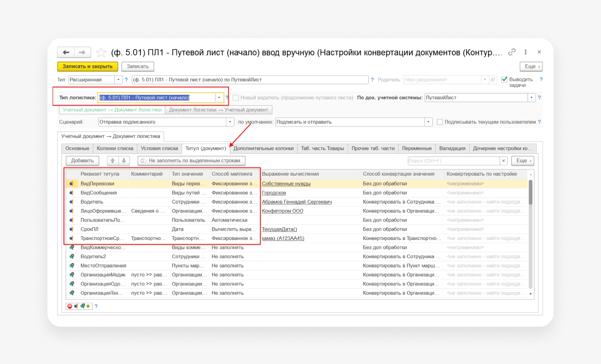601x364 pixels.
Task: Open help after По док. учетной системы field
Action: point(539,98)
